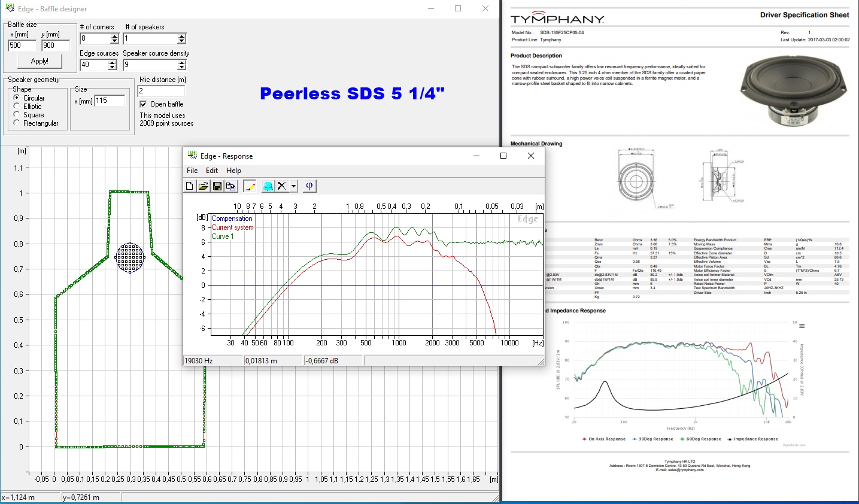Click the X delete curve icon
Viewport: 859px width, 504px height.
point(282,186)
